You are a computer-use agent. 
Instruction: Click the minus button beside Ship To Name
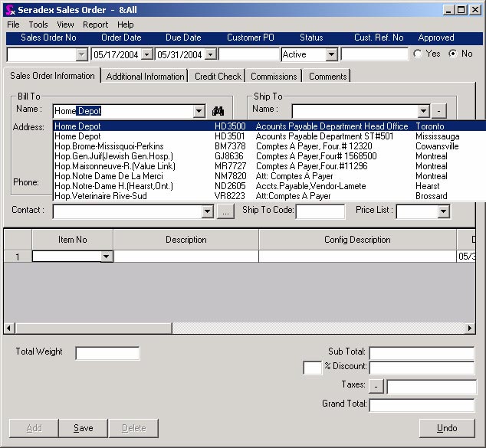438,111
